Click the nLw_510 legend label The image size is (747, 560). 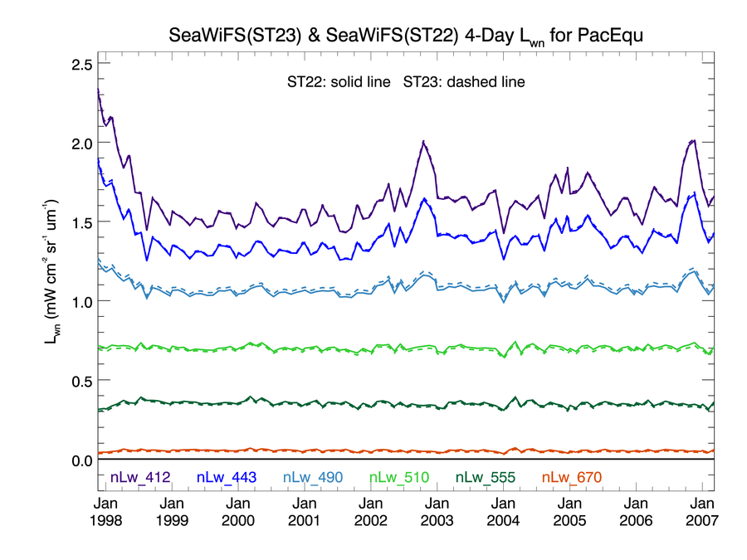399,477
